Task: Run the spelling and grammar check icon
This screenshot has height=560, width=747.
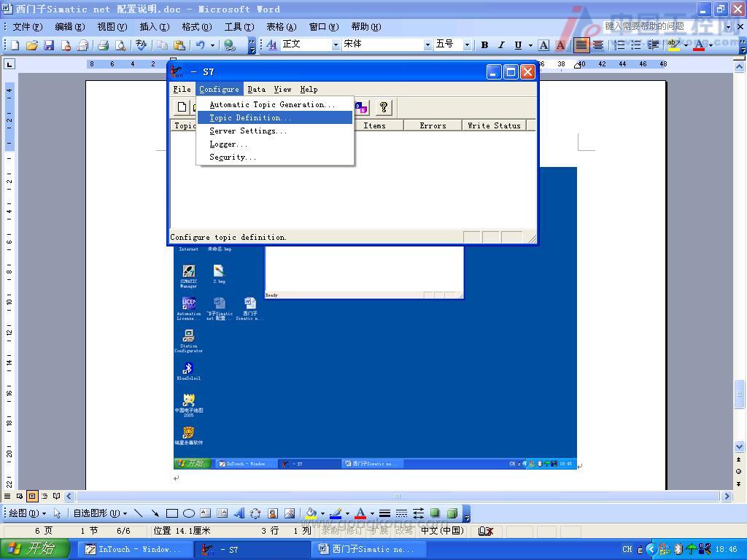Action: point(141,45)
